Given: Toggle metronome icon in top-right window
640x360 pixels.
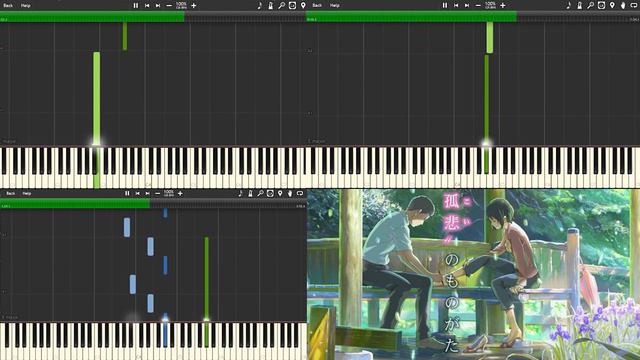Looking at the screenshot, I should 580,5.
